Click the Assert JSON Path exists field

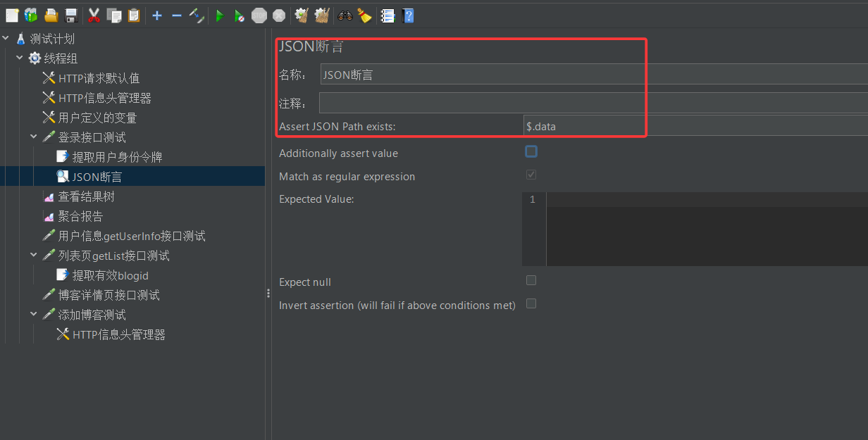pyautogui.click(x=695, y=126)
